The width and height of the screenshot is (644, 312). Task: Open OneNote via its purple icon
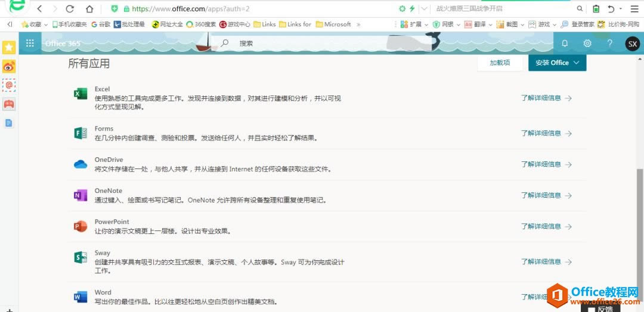click(80, 195)
